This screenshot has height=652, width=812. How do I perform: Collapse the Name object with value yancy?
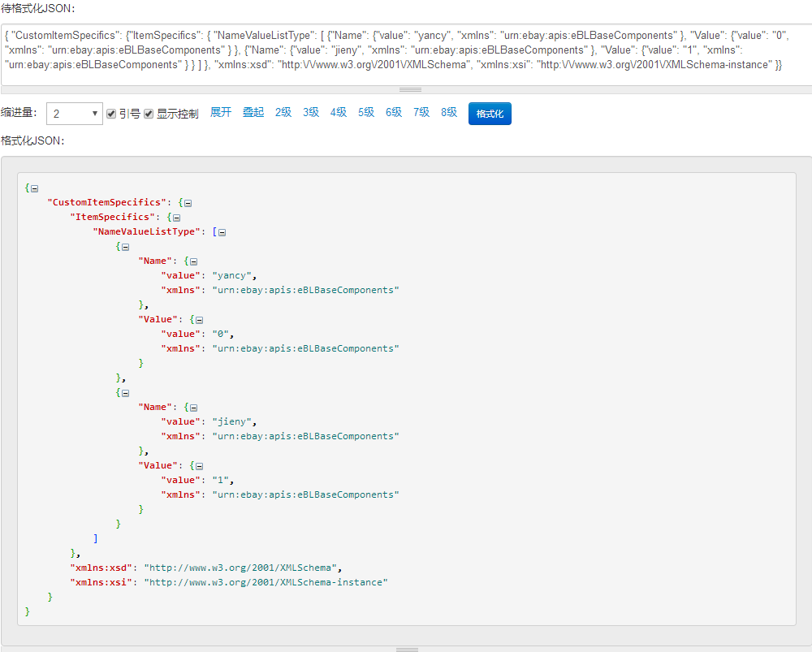194,261
